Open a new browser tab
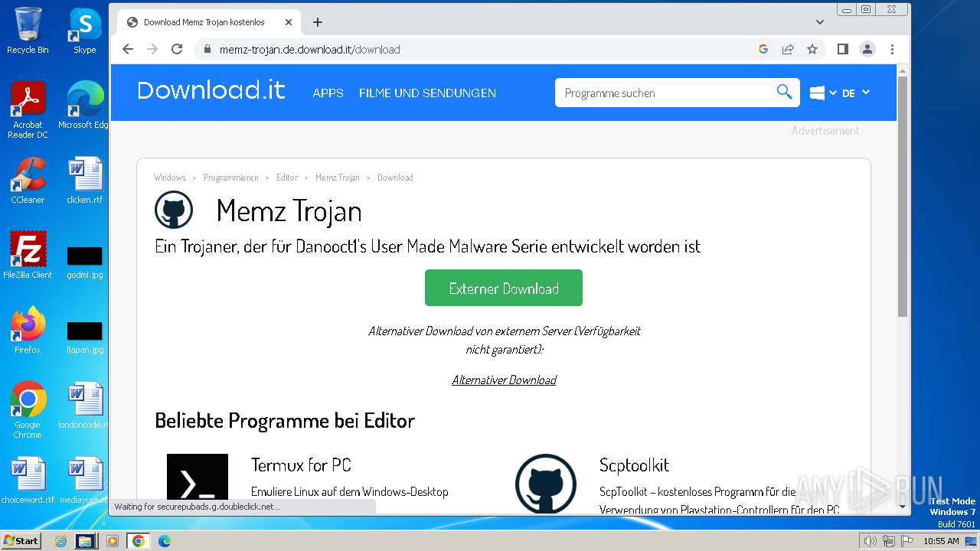This screenshot has width=980, height=551. pyautogui.click(x=318, y=22)
